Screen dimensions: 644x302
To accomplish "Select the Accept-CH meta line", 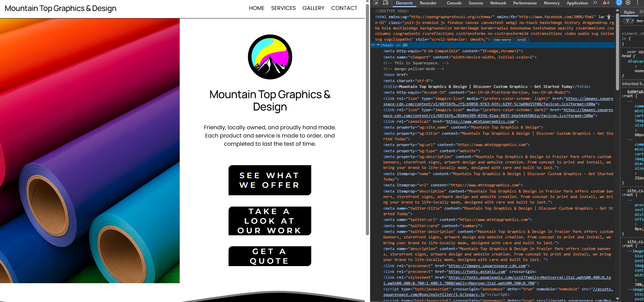I will (477, 92).
